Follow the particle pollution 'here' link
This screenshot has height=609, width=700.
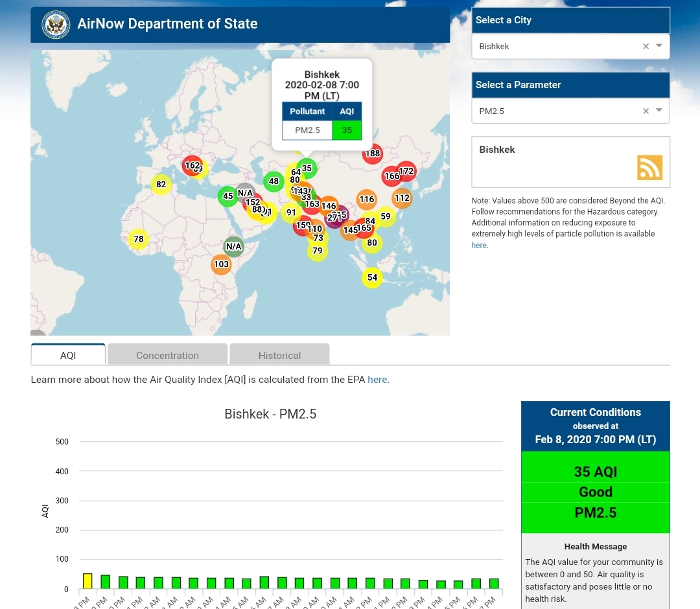pos(479,246)
